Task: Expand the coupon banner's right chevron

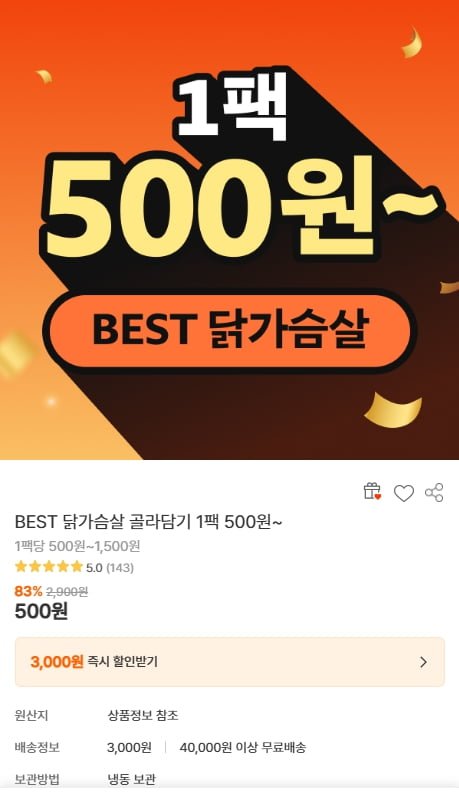Action: [x=423, y=662]
